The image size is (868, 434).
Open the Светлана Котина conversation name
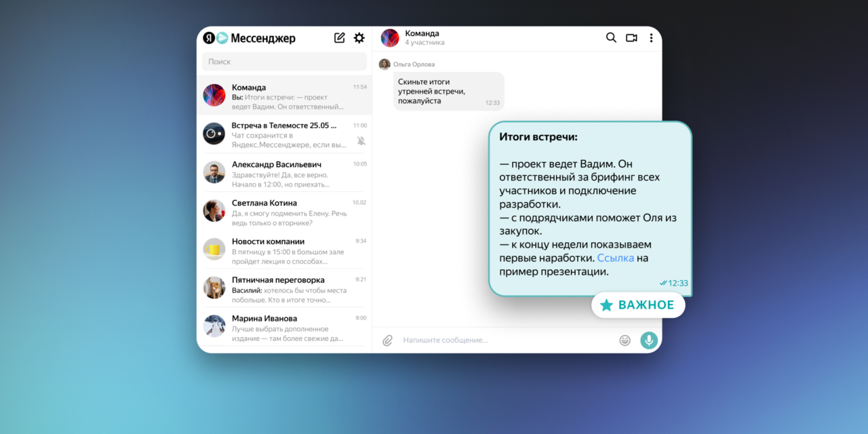[264, 203]
